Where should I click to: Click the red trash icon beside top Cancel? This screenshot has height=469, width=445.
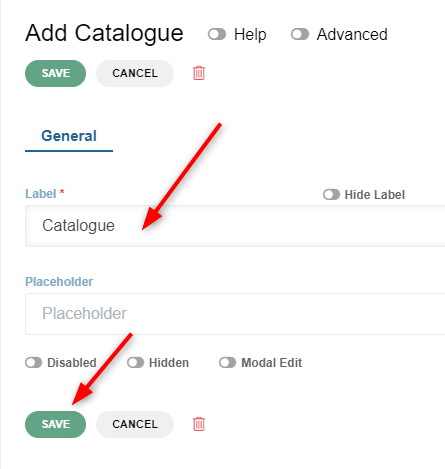199,73
